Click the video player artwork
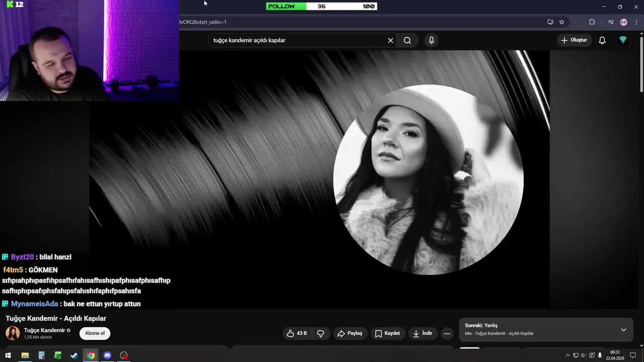Viewport: 644px width, 362px height. coord(319,179)
